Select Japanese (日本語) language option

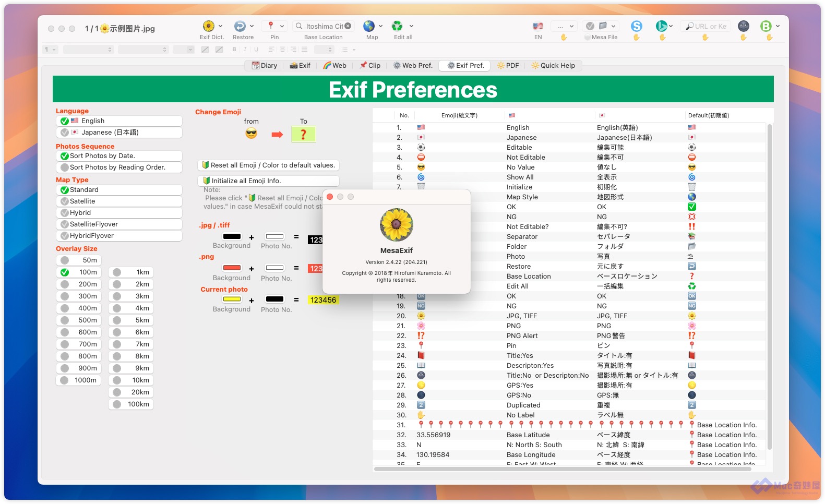(x=119, y=133)
